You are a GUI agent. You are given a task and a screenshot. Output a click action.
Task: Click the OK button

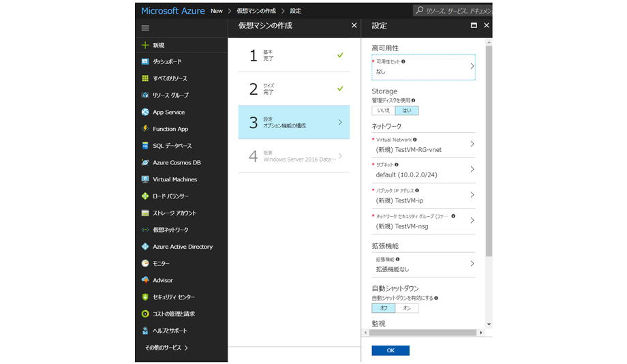[391, 350]
